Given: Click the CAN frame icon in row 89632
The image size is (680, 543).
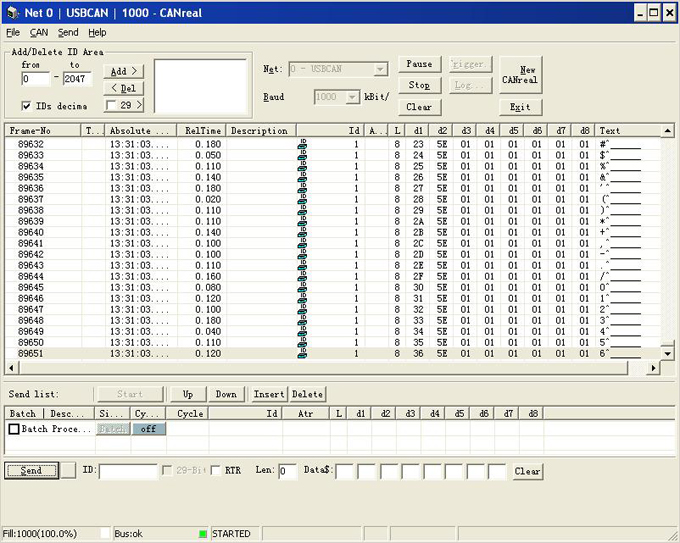Looking at the screenshot, I should click(302, 144).
